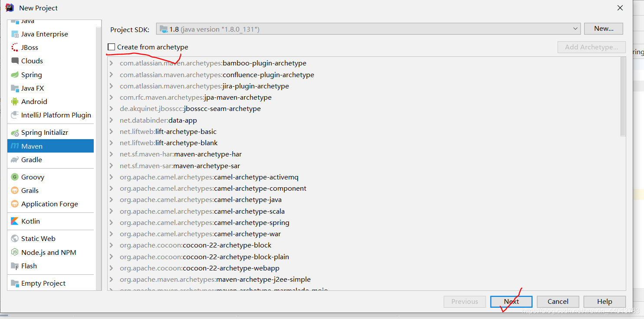Click the IntelliJ Platform Plugin icon
Image resolution: width=644 pixels, height=319 pixels.
(x=15, y=115)
